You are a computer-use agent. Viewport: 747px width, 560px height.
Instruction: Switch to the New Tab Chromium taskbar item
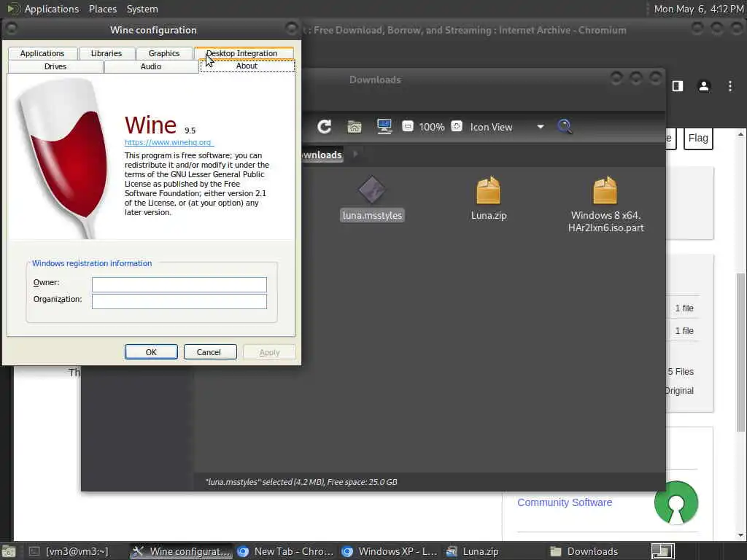click(286, 551)
